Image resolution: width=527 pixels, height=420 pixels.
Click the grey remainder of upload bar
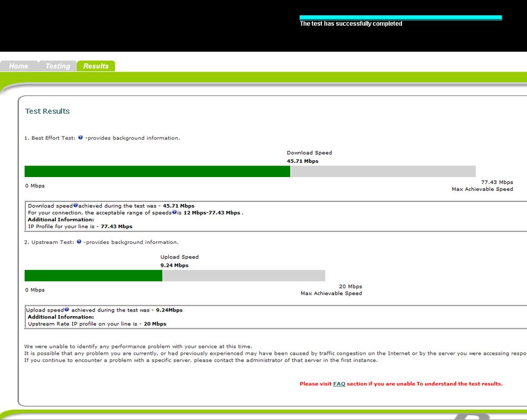[x=244, y=276]
